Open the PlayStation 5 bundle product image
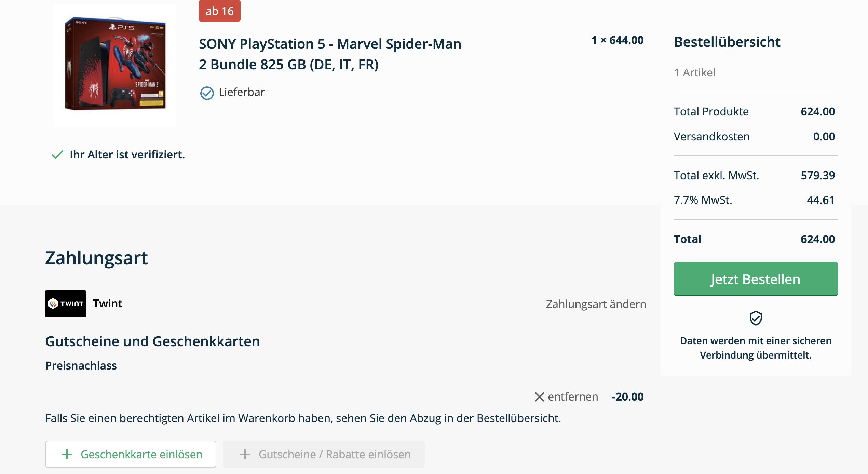Image resolution: width=868 pixels, height=474 pixels. (x=115, y=64)
